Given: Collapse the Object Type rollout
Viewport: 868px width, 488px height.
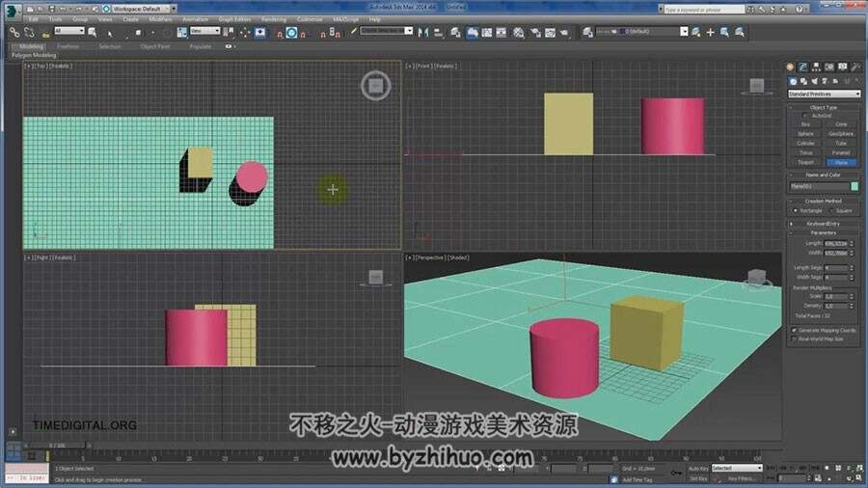Looking at the screenshot, I should tap(824, 107).
